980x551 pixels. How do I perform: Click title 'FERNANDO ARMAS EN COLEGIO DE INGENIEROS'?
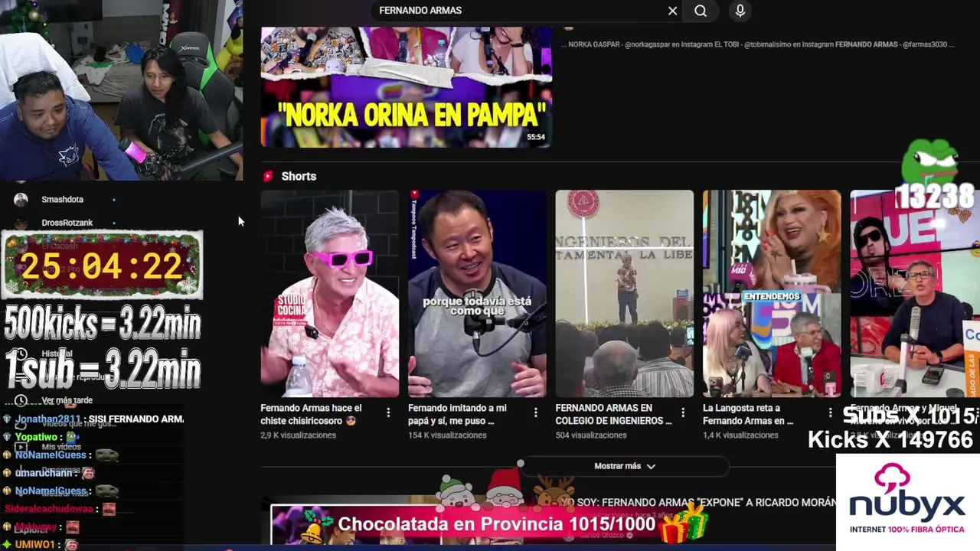(x=613, y=414)
